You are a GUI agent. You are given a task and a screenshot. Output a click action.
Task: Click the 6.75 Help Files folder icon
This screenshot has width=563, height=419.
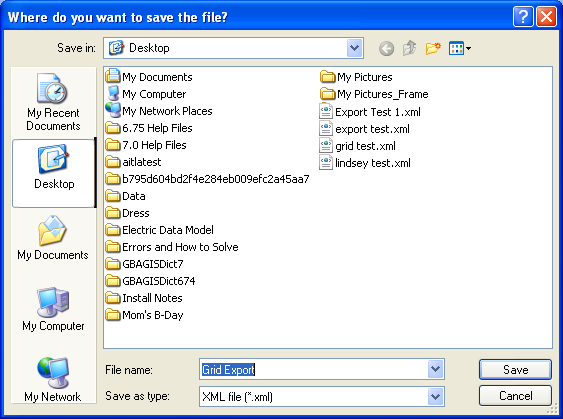click(x=113, y=127)
